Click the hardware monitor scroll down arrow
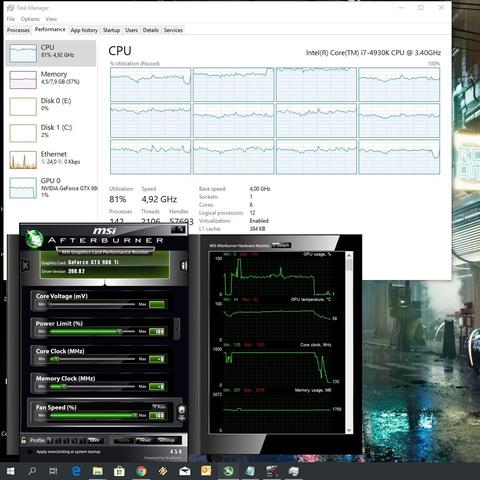 click(349, 430)
